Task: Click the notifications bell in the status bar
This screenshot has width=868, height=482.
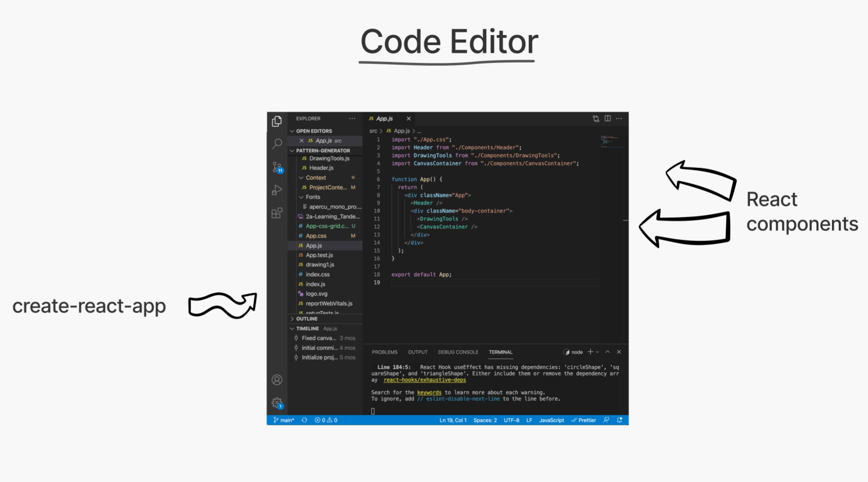Action: [619, 420]
